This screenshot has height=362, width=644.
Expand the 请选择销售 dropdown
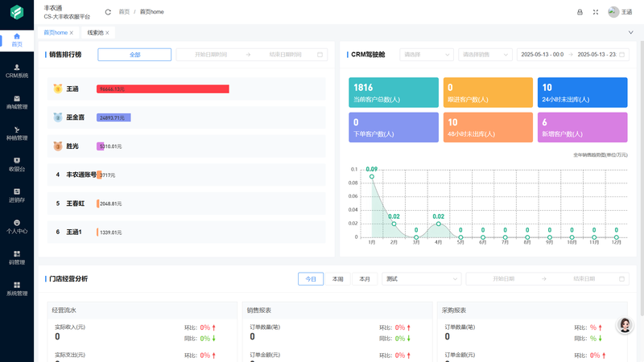[x=485, y=55]
